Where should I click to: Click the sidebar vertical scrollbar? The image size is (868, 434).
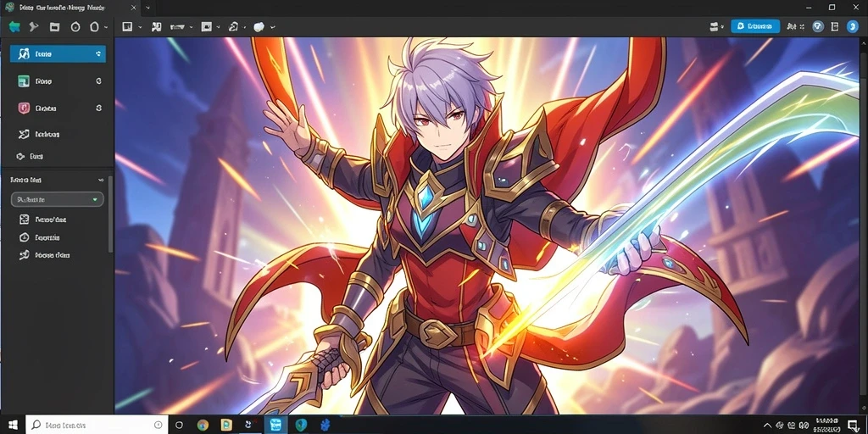[111, 214]
